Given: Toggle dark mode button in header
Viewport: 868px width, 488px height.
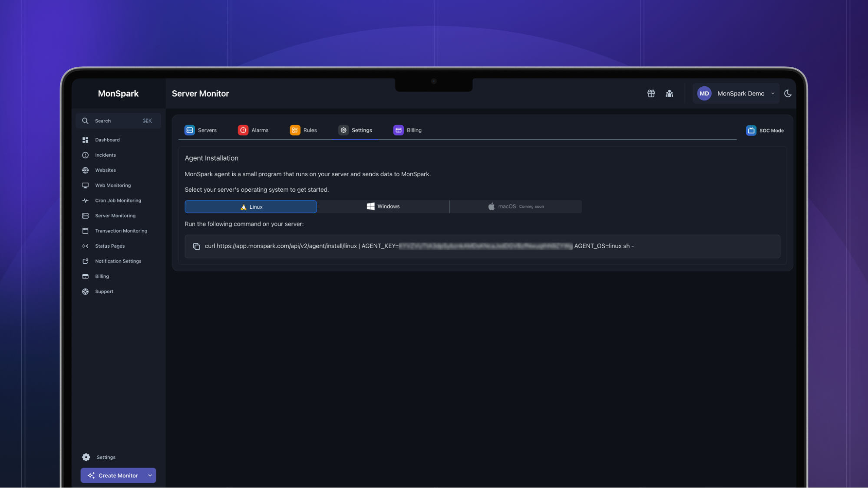Looking at the screenshot, I should click(788, 94).
